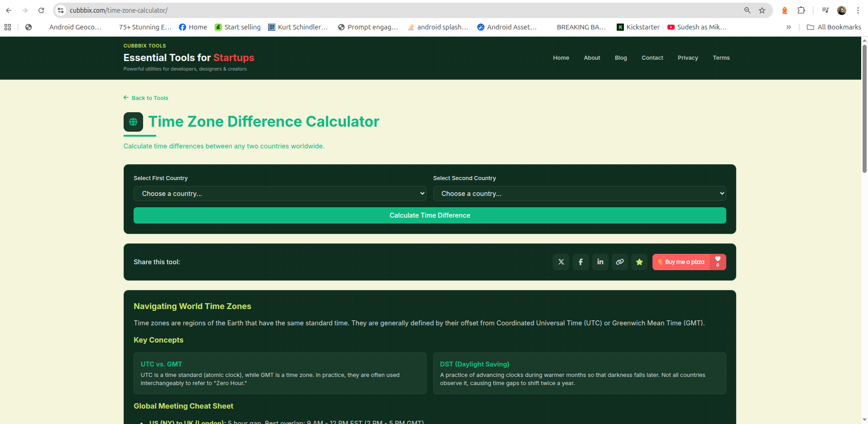The image size is (868, 424).
Task: Copy the tool link using chain icon
Action: pyautogui.click(x=619, y=262)
